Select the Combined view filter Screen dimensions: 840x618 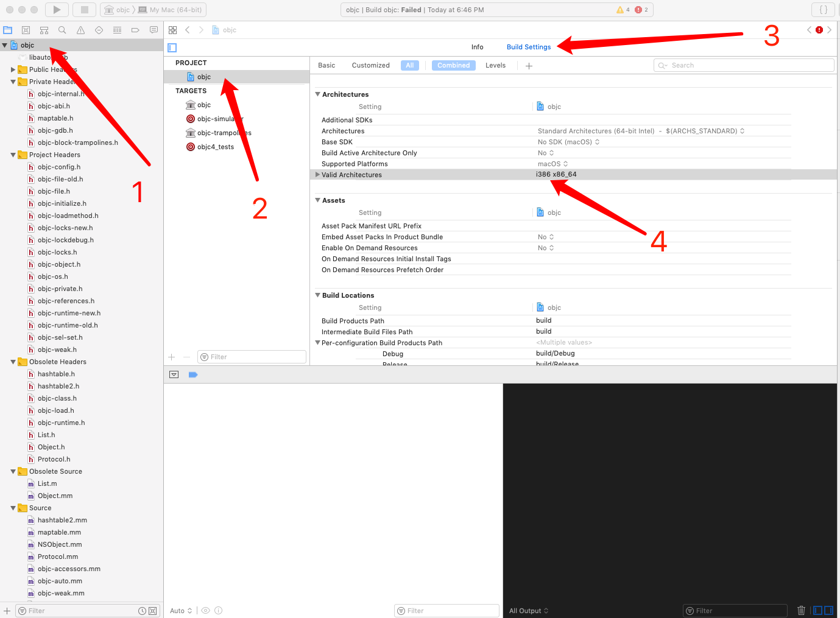[454, 65]
